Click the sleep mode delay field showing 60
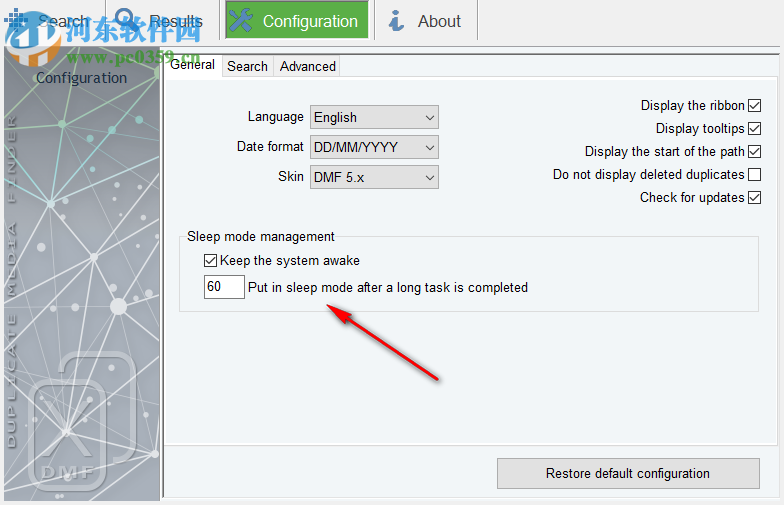784x505 pixels. coord(224,287)
